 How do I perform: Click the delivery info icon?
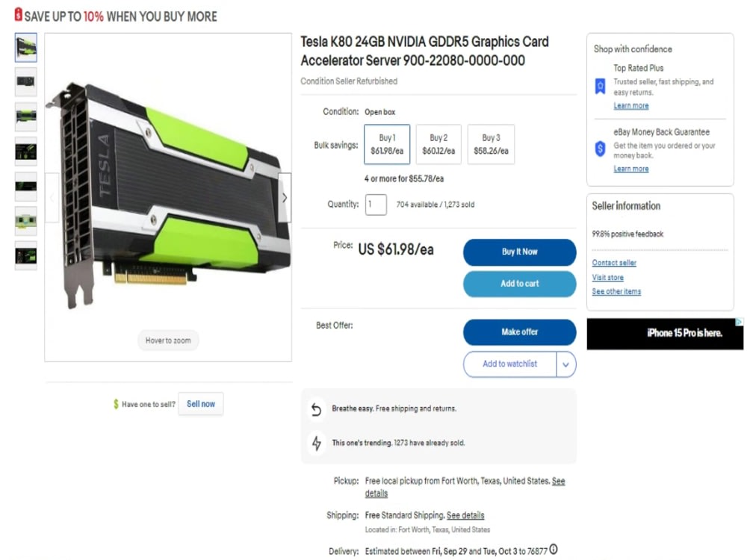coord(554,550)
